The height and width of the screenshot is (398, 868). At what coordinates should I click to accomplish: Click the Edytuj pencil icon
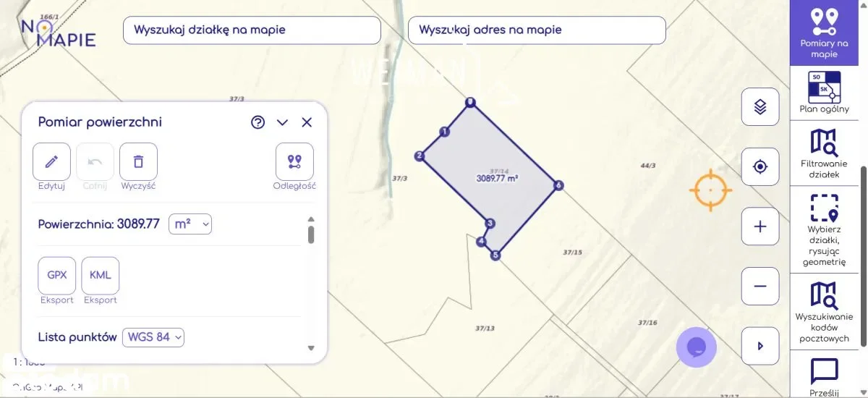[x=51, y=161]
